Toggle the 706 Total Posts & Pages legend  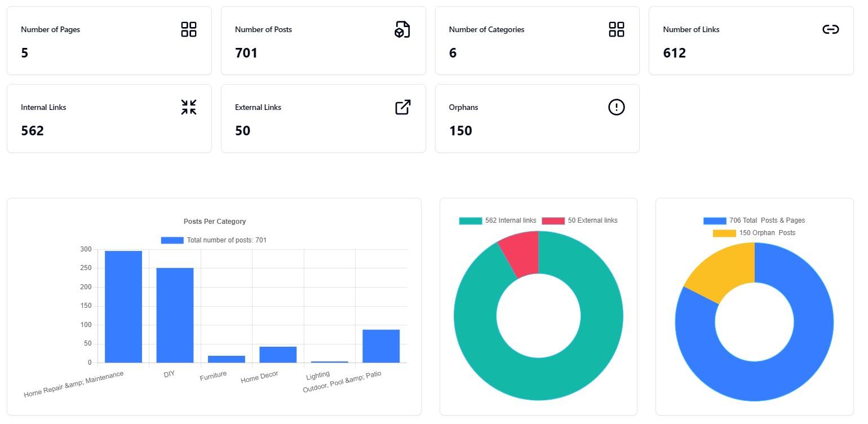tap(754, 220)
